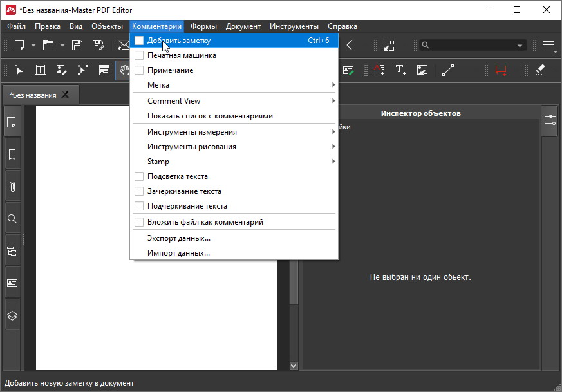Expand the Comment View submenu
This screenshot has height=392, width=562.
(234, 101)
